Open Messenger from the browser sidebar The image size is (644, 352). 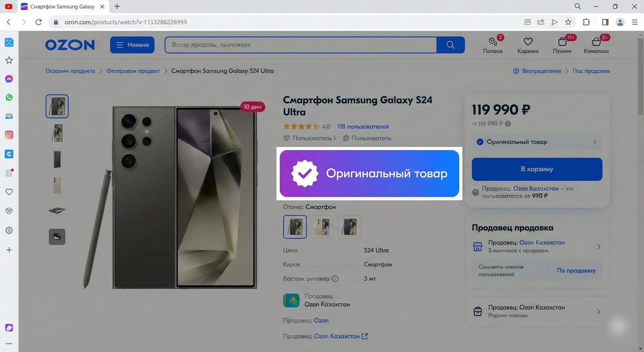tap(9, 78)
